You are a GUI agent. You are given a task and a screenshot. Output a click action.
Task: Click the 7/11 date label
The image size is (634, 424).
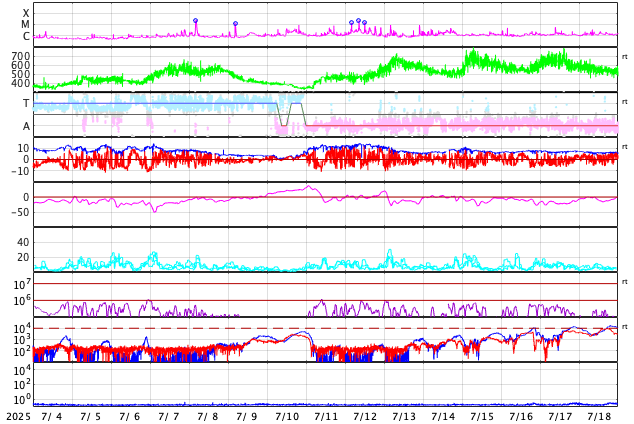[326, 417]
